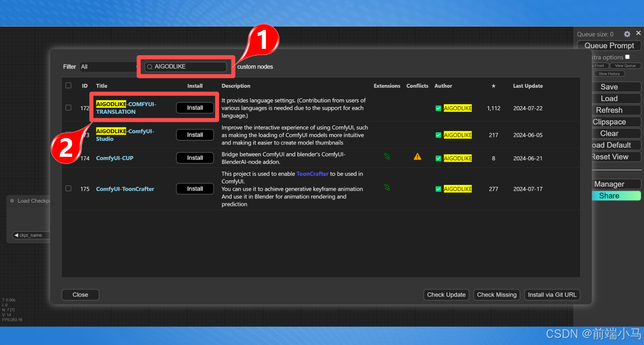This screenshot has width=644, height=345.
Task: Close the queue panel with X
Action: point(639,33)
